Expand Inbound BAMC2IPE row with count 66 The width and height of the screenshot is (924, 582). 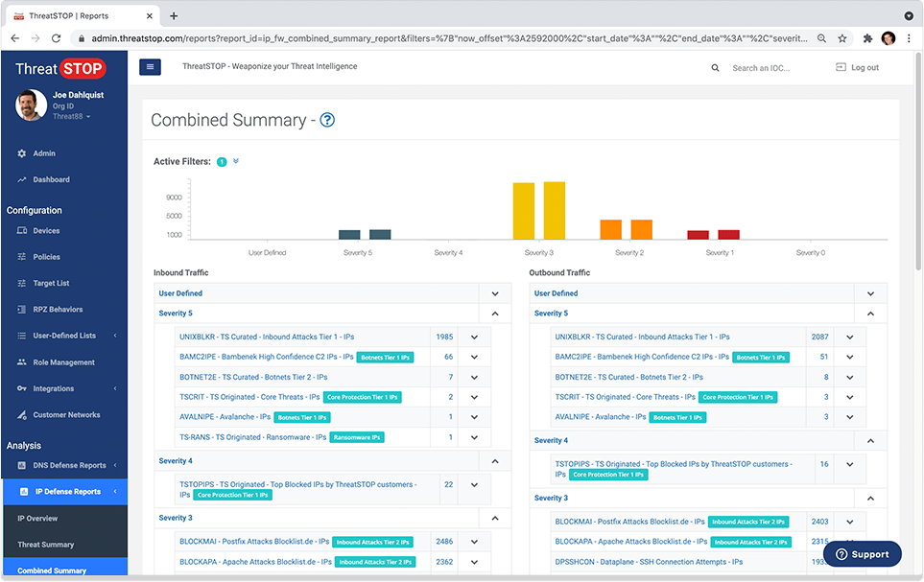pyautogui.click(x=474, y=357)
